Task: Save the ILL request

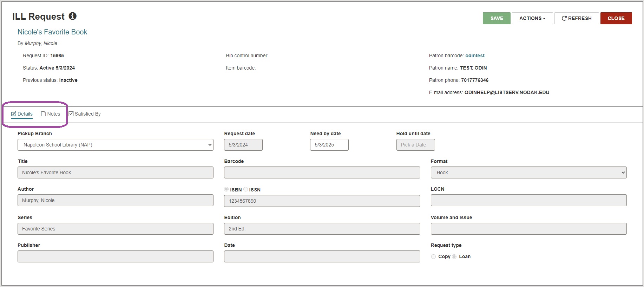Action: (497, 18)
